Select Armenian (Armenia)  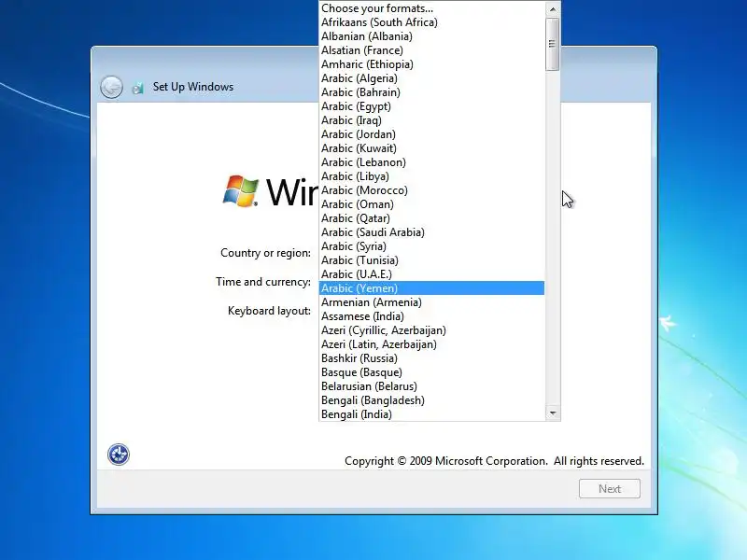(431, 302)
